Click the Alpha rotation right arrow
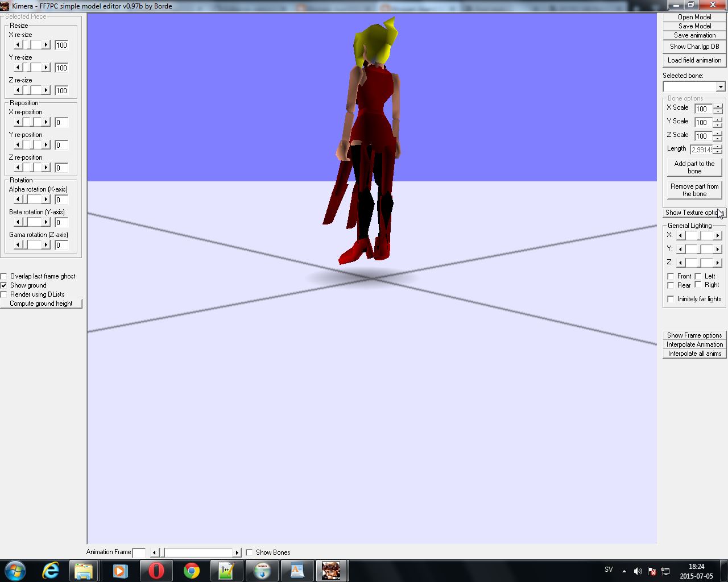728x582 pixels. point(46,199)
